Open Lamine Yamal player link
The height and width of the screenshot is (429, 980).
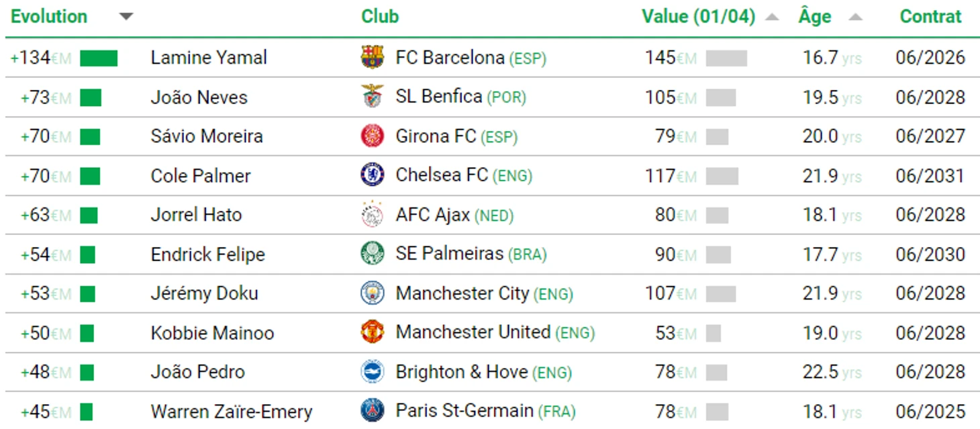209,58
